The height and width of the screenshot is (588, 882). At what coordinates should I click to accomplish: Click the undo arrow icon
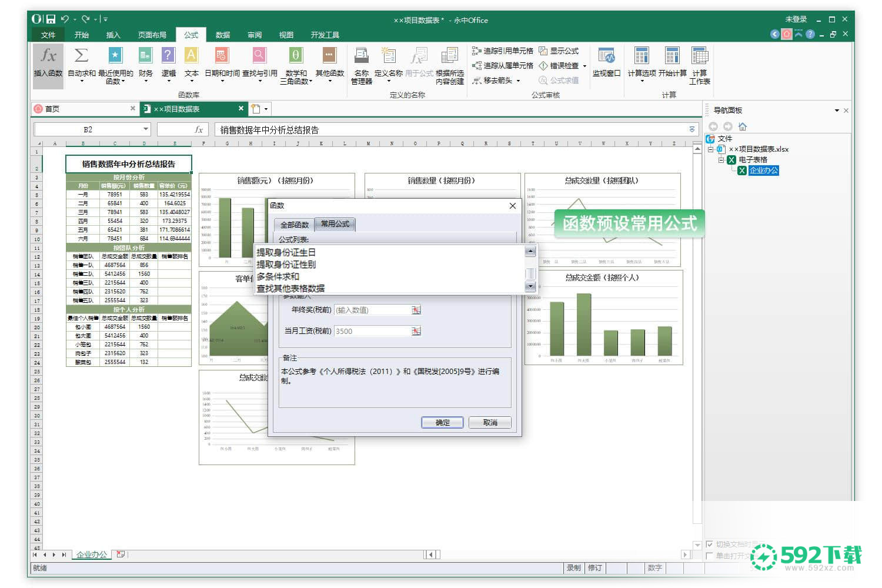pos(65,19)
